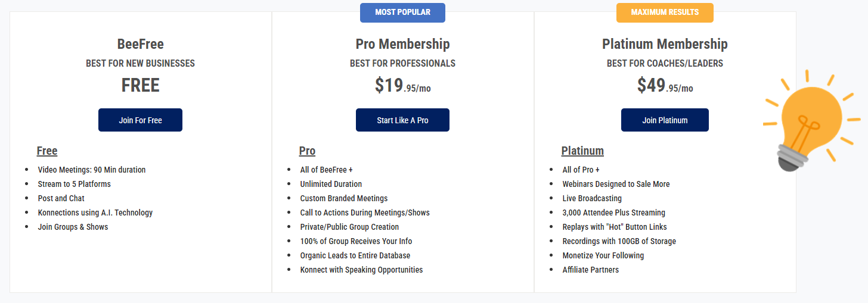The height and width of the screenshot is (303, 868).
Task: Click the Unlimited Duration feature item
Action: coord(331,184)
